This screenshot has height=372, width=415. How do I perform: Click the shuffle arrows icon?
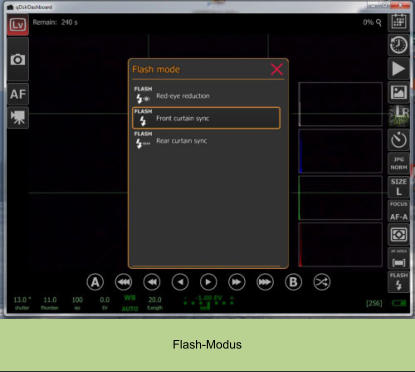[322, 282]
